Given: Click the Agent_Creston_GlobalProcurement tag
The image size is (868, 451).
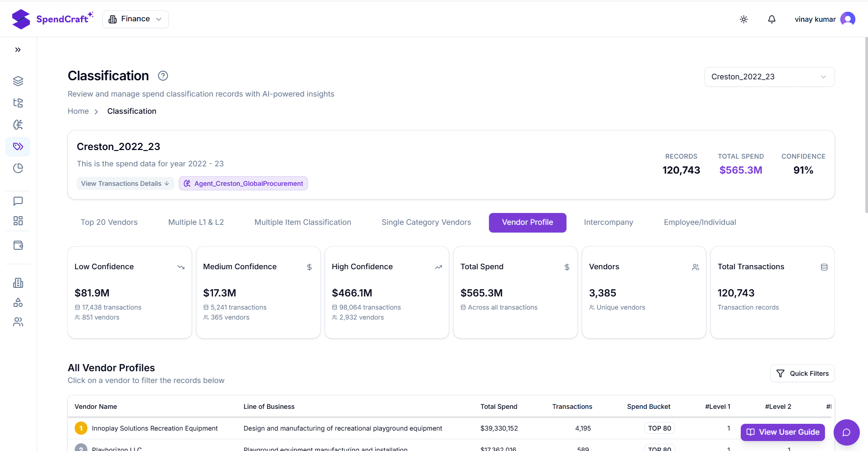Looking at the screenshot, I should (x=243, y=184).
